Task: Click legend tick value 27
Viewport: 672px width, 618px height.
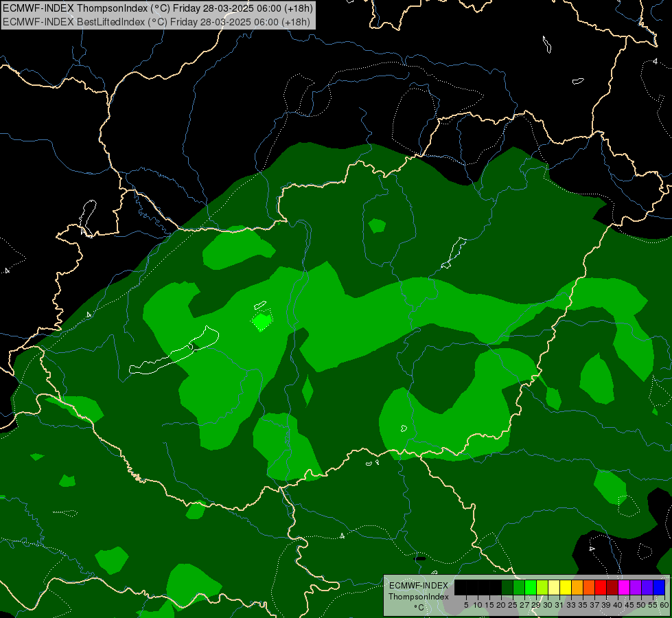Action: [x=524, y=605]
